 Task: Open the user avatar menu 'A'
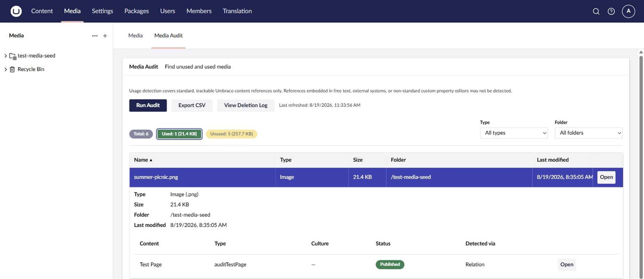[x=628, y=11]
